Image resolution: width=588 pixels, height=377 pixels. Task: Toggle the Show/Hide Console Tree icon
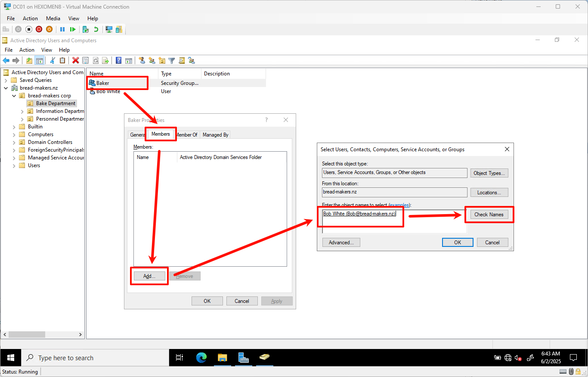40,60
